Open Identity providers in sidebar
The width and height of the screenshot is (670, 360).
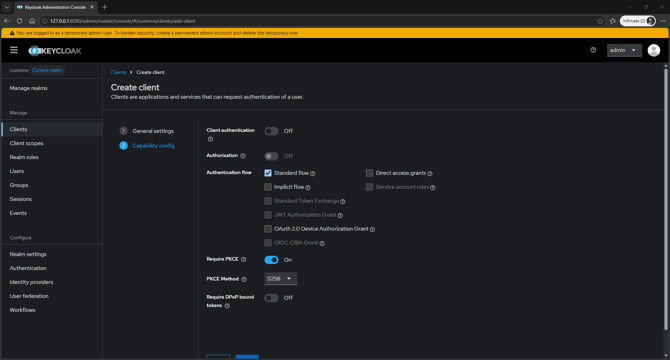(31, 282)
